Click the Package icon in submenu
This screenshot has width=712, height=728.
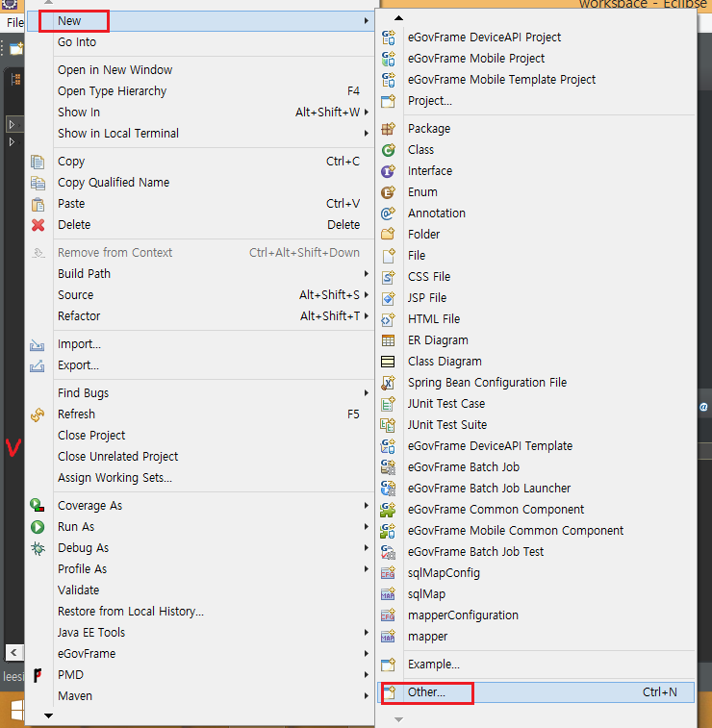point(389,129)
